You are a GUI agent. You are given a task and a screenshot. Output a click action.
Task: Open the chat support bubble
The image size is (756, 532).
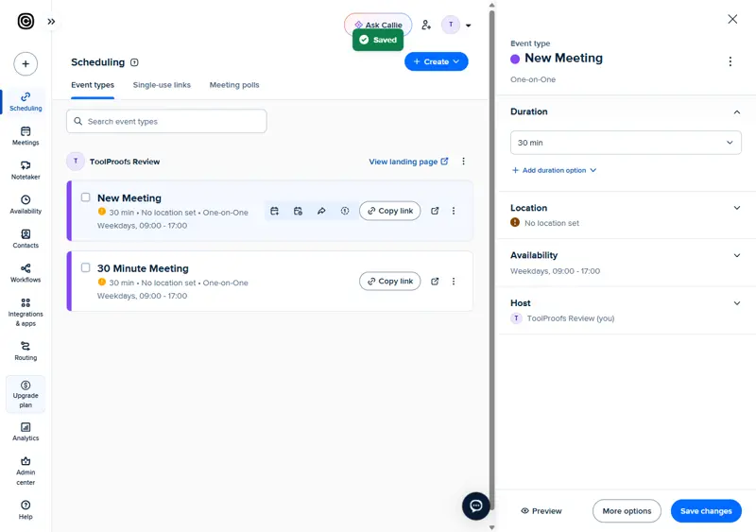[476, 506]
